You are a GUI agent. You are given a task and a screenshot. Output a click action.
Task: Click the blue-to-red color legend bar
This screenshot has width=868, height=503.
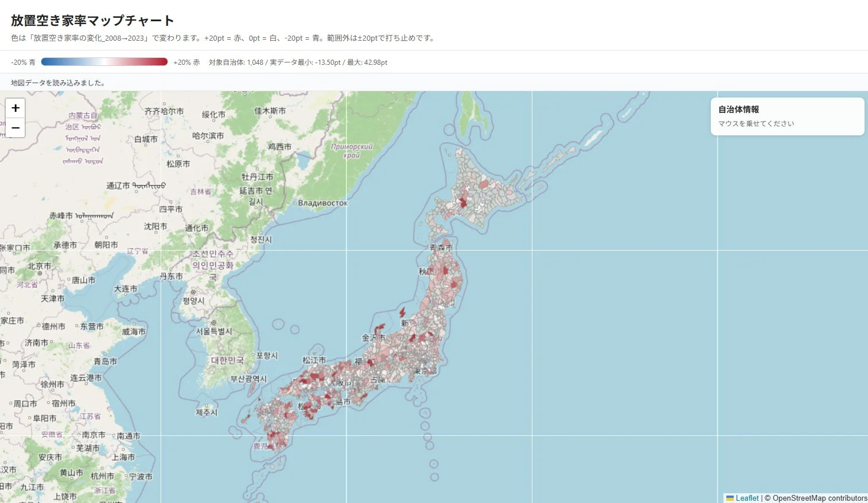click(104, 62)
